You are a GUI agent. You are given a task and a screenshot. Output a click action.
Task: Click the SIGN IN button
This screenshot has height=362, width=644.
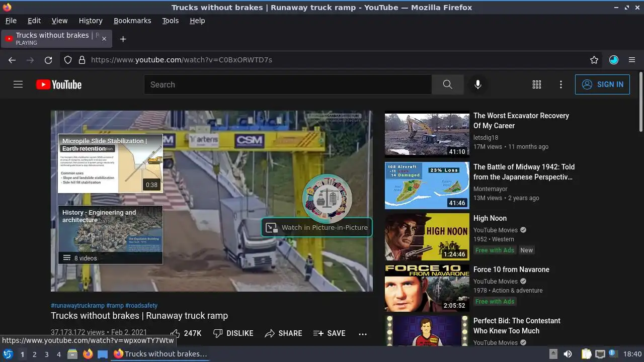coord(602,84)
